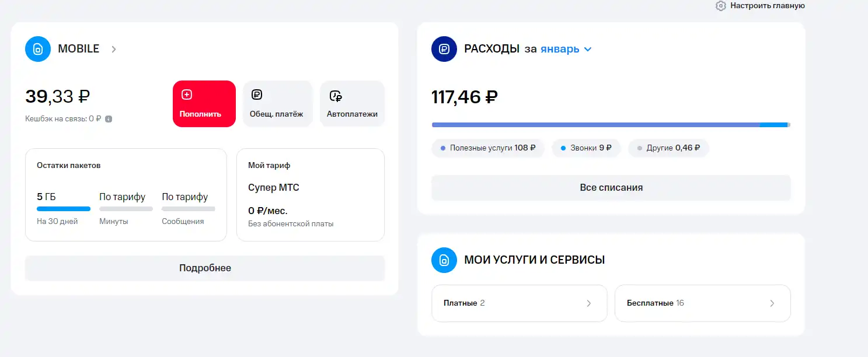Open the Платные 2 services chevron
This screenshot has width=868, height=357.
click(x=588, y=303)
